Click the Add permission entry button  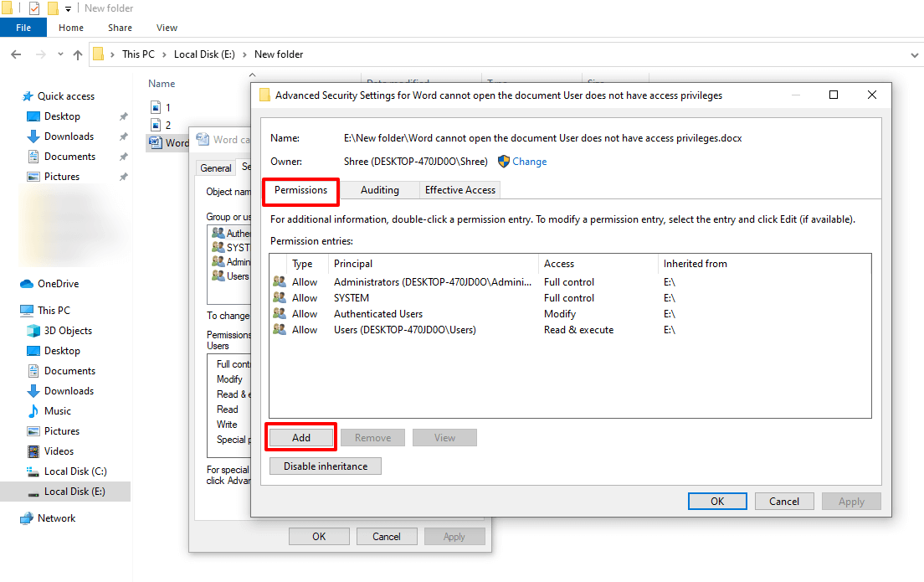click(x=301, y=437)
